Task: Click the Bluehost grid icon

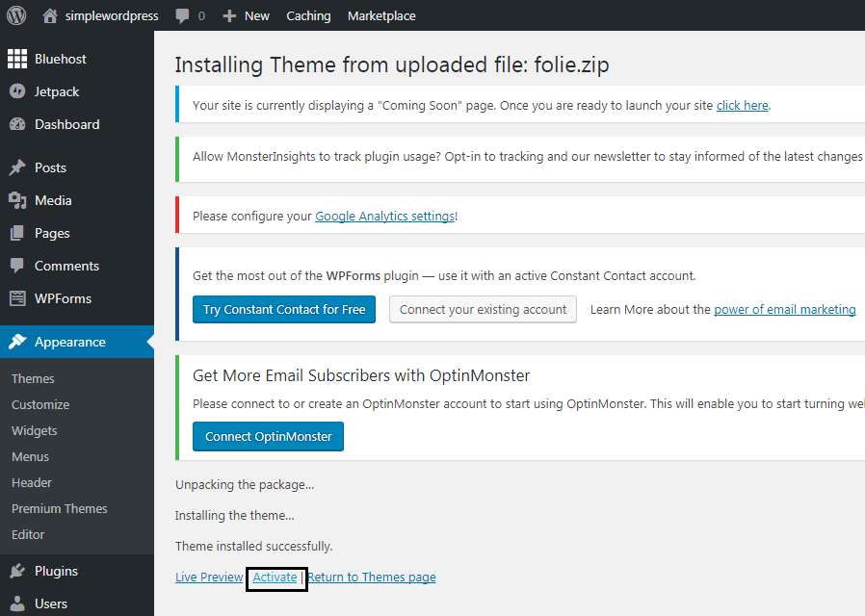Action: 17,59
